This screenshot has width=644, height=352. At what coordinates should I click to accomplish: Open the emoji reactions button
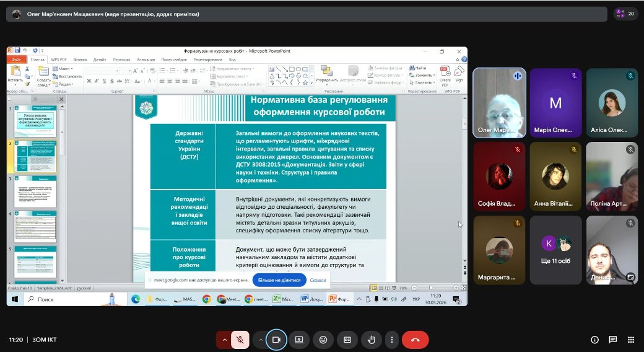point(323,340)
